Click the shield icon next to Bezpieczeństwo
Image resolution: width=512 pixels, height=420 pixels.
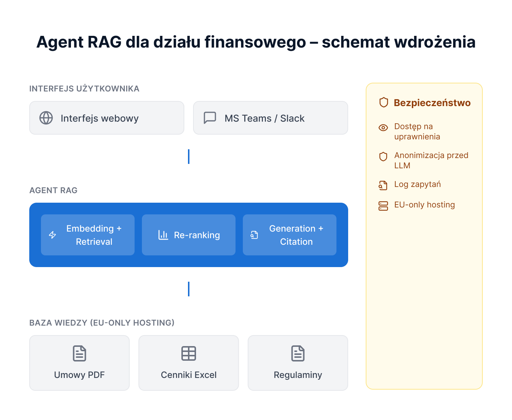pos(384,102)
